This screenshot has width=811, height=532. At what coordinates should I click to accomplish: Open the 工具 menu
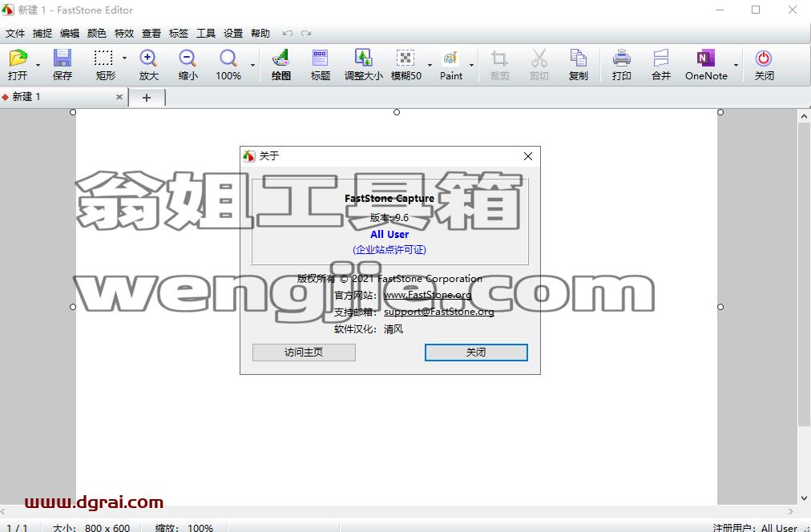(206, 33)
